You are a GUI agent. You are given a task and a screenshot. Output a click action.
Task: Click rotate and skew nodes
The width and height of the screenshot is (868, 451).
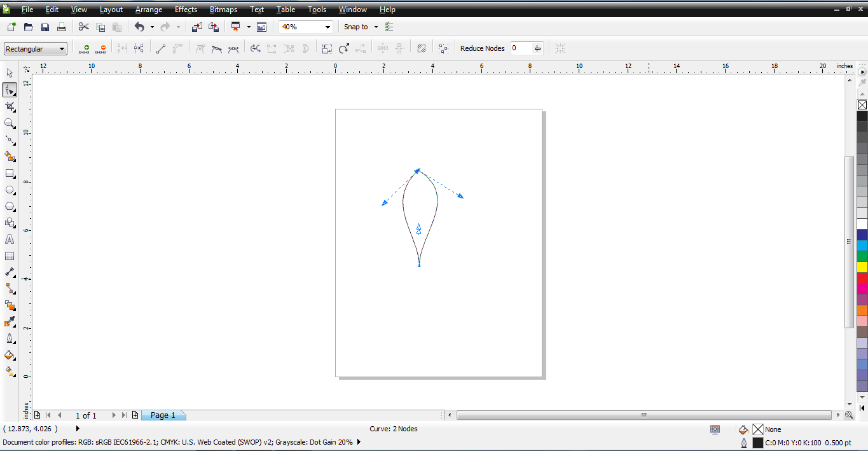point(344,48)
